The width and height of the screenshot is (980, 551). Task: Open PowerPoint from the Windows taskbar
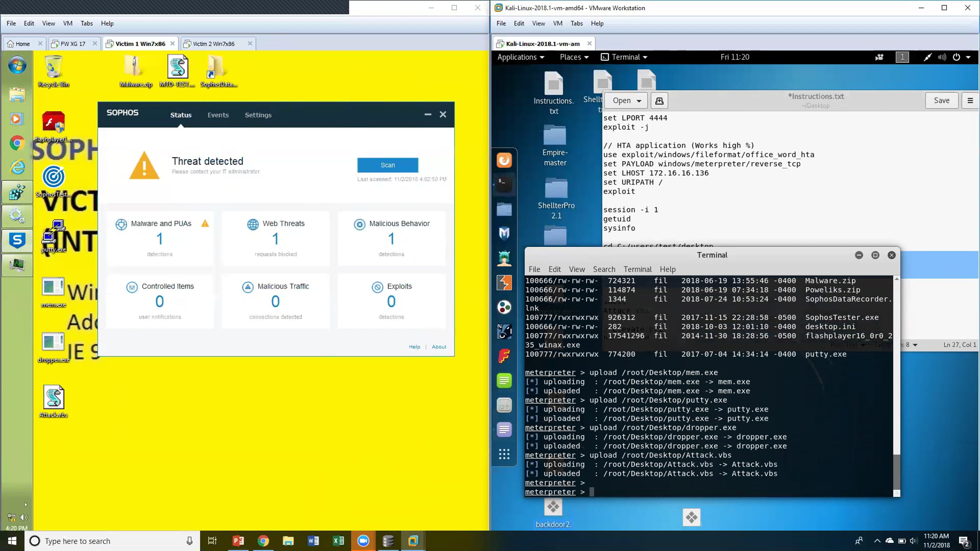238,541
